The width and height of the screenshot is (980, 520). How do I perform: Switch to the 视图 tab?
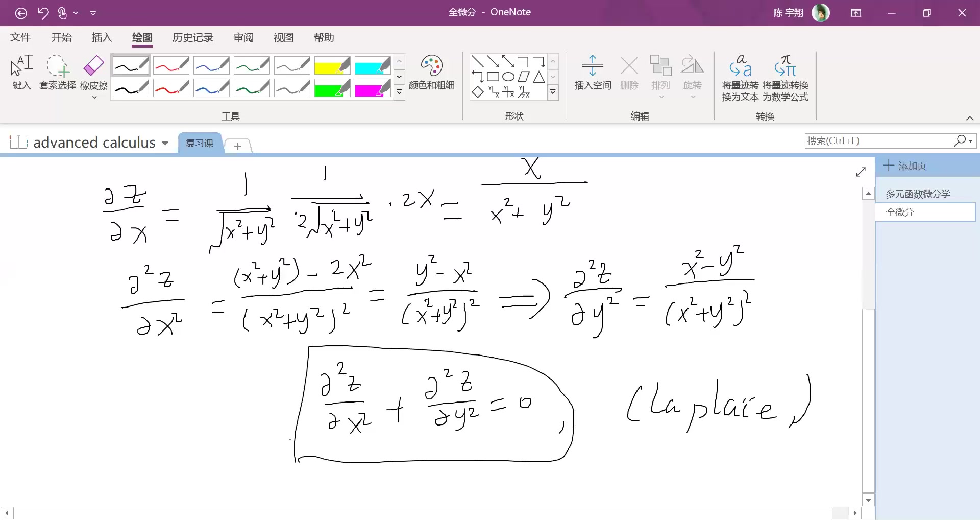[283, 37]
